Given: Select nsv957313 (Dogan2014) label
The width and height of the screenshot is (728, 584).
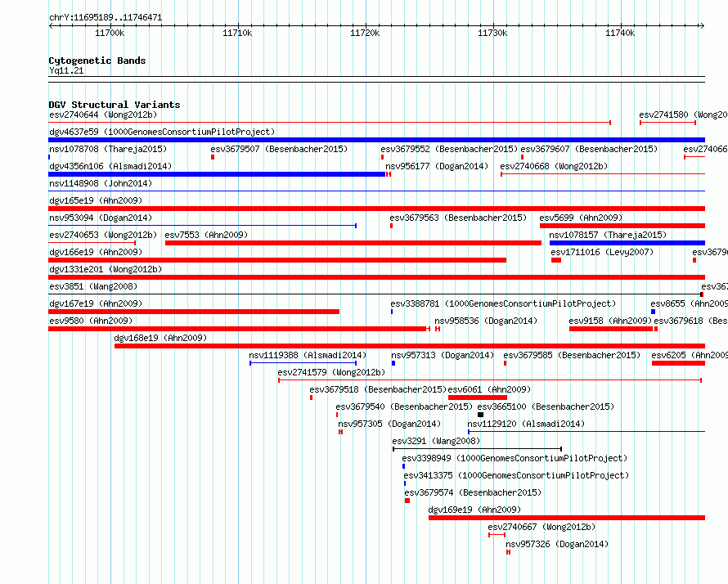Looking at the screenshot, I should point(443,355).
